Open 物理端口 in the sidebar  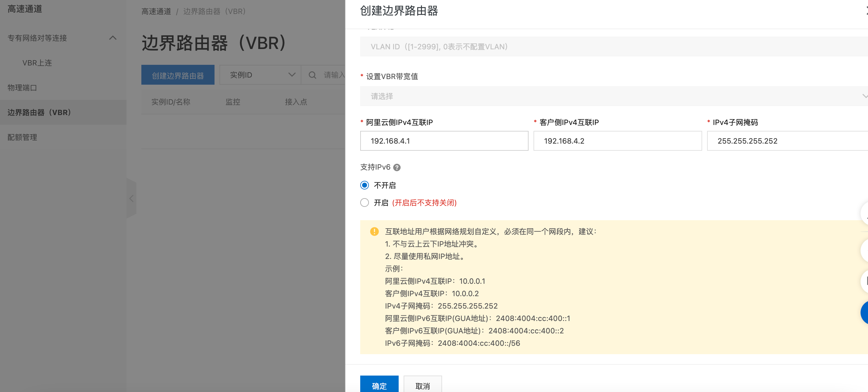point(22,88)
